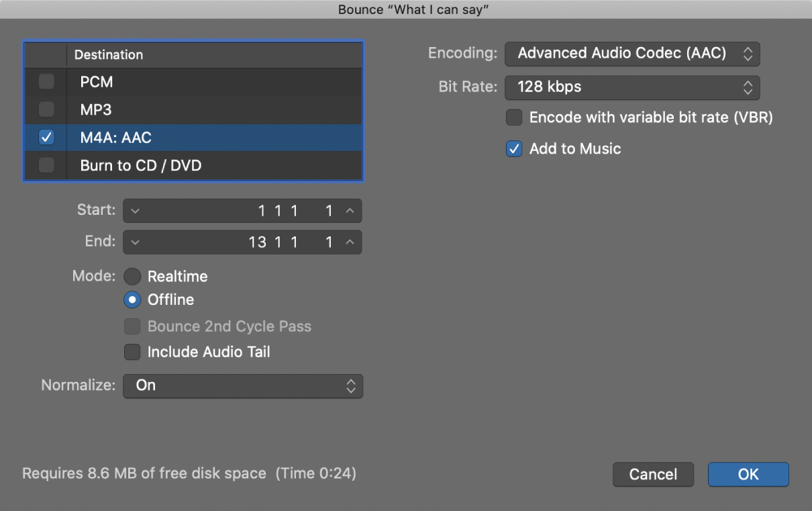
Task: Select Realtime bounce mode
Action: click(132, 277)
